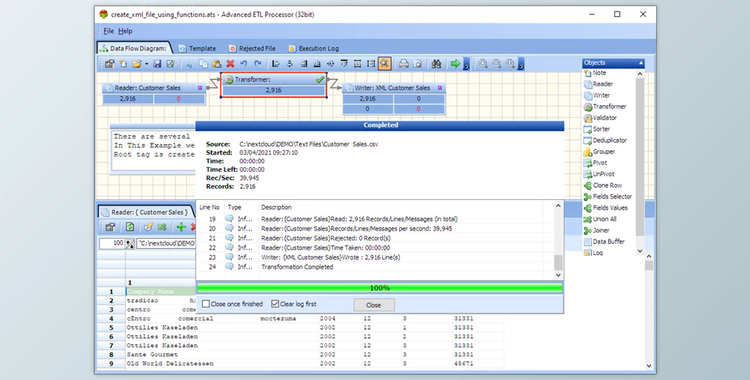Click the Print toolbar icon
750x380 pixels.
pyautogui.click(x=404, y=64)
